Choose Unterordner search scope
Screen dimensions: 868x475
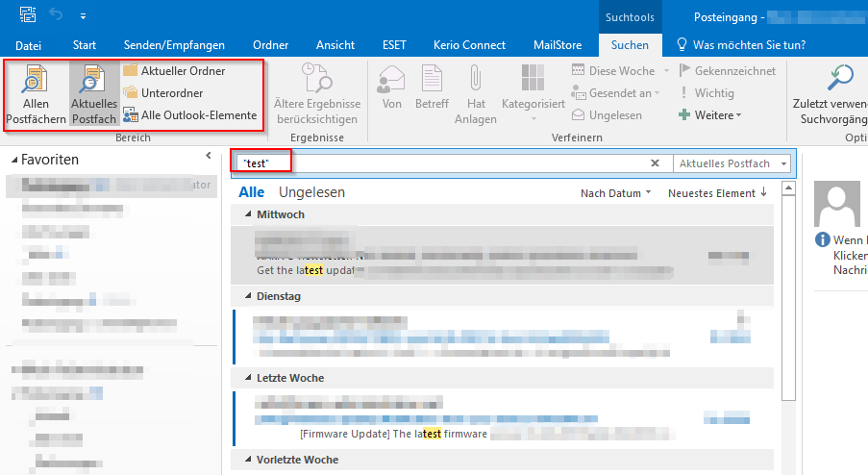pos(162,93)
